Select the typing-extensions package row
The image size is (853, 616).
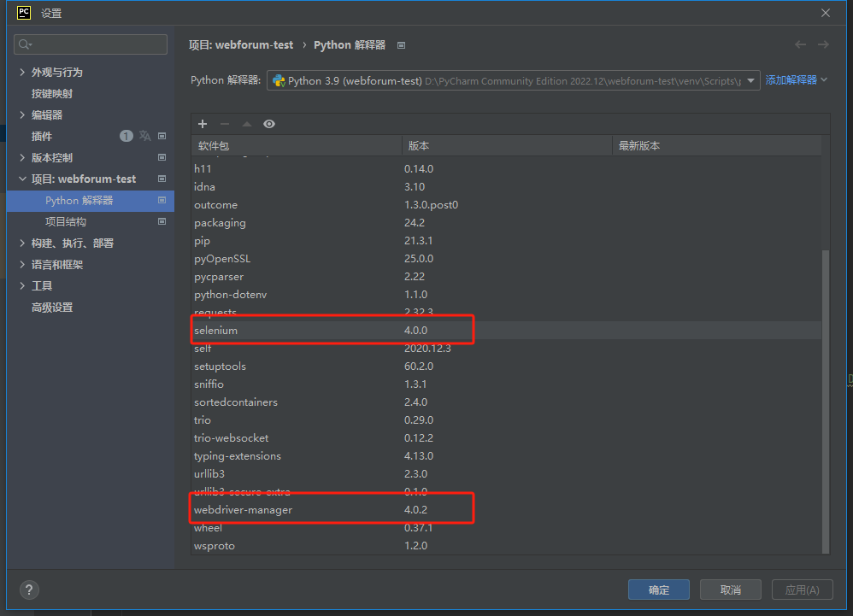pos(506,455)
